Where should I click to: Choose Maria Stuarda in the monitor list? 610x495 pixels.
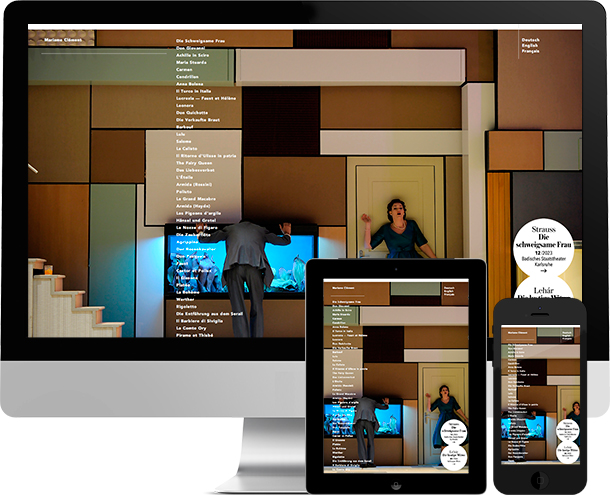click(191, 62)
